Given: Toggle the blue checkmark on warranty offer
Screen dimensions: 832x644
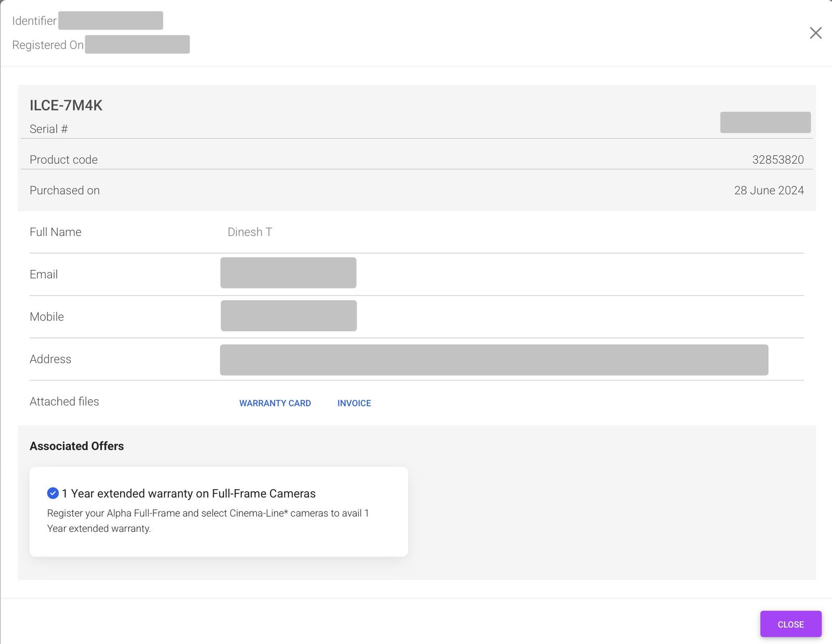Looking at the screenshot, I should tap(53, 493).
